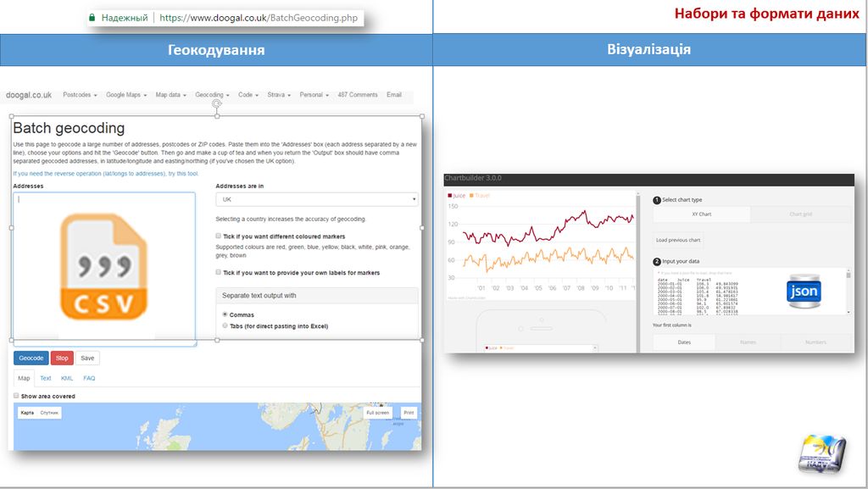The width and height of the screenshot is (868, 489).
Task: Open the Strava dropdown
Action: coord(279,95)
